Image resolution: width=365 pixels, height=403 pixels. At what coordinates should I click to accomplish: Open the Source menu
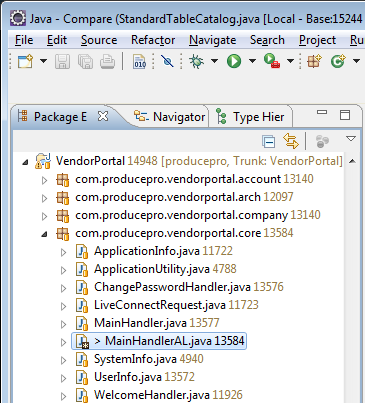[x=99, y=40]
